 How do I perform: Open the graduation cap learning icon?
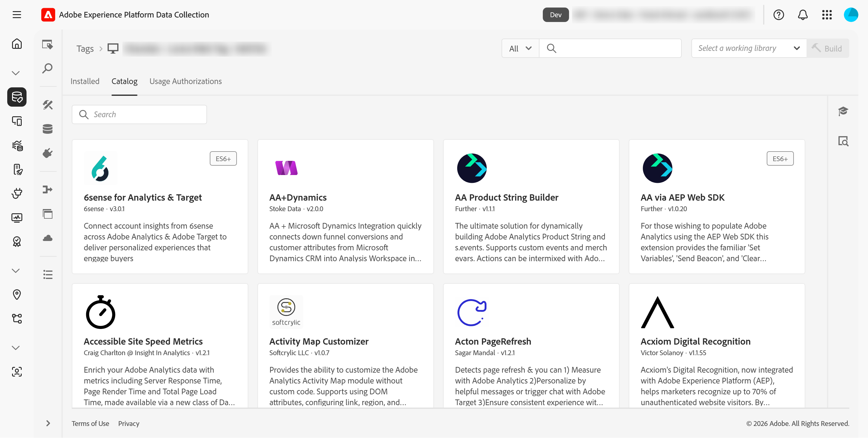pyautogui.click(x=843, y=111)
